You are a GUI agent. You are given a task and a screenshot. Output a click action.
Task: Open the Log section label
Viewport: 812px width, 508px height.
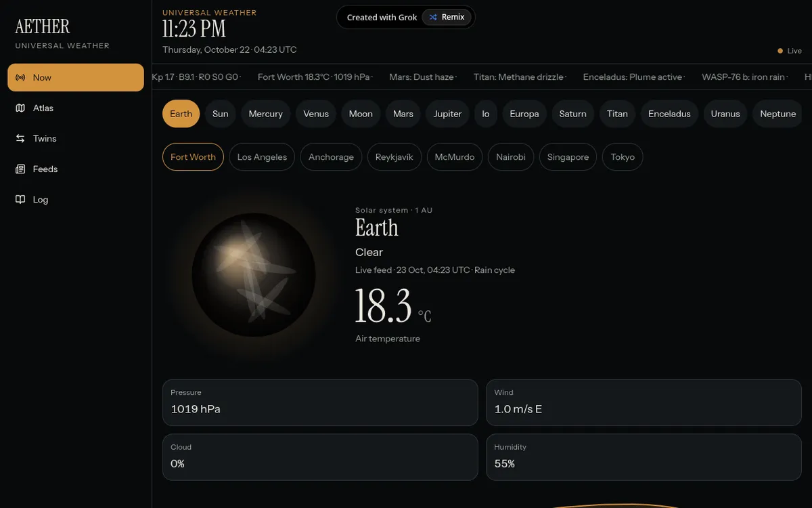pyautogui.click(x=41, y=199)
